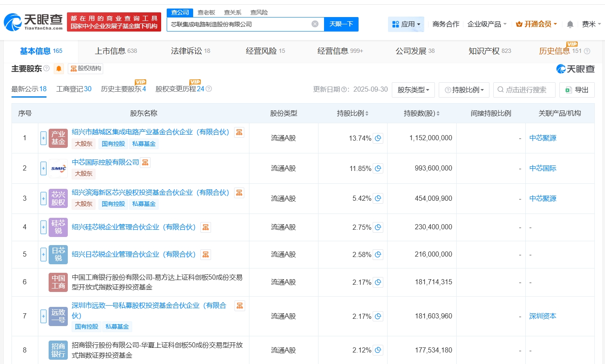
Task: Click the notification bell icon in header
Action: (570, 24)
